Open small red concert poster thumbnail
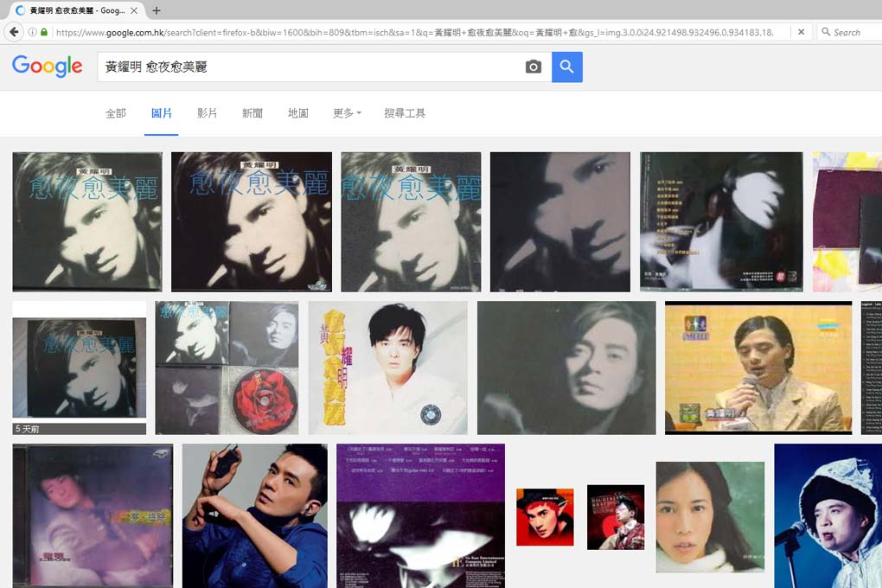This screenshot has width=882, height=588. point(616,517)
